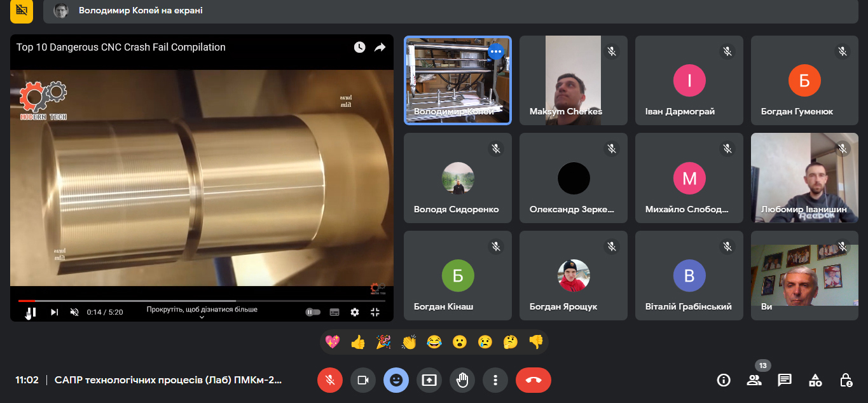Image resolution: width=868 pixels, height=403 pixels.
Task: Open YouTube video settings gear
Action: pos(355,312)
